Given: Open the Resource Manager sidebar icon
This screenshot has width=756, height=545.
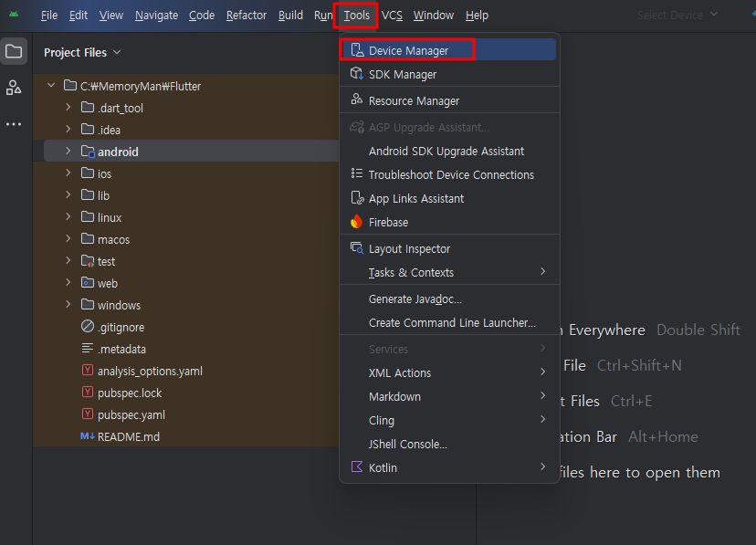Looking at the screenshot, I should 14,88.
